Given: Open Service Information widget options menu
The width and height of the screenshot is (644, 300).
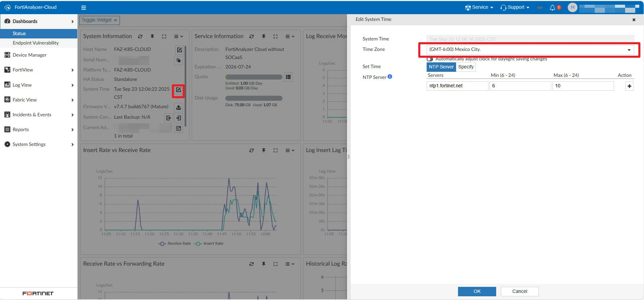Looking at the screenshot, I should [x=290, y=36].
